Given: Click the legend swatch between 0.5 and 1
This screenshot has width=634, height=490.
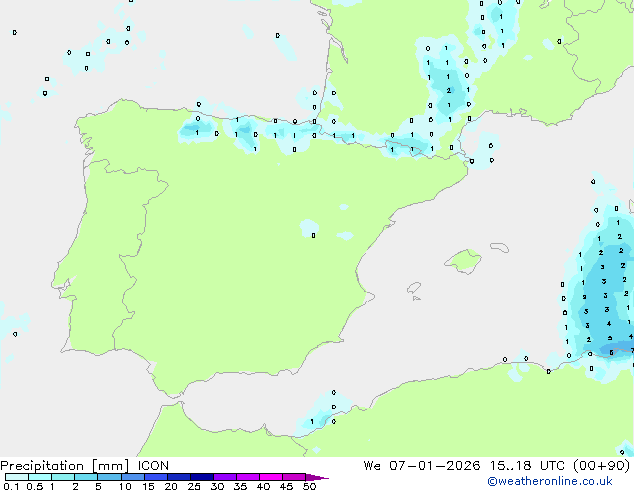Looking at the screenshot, I should tap(40, 477).
